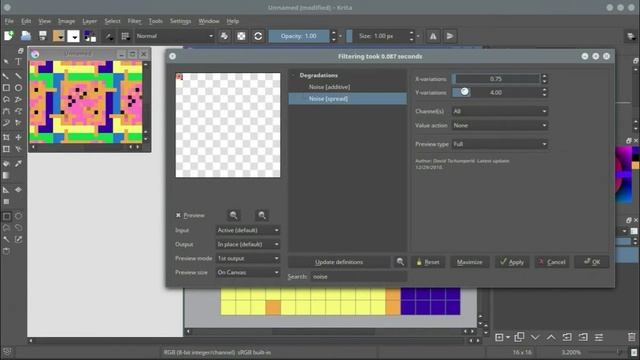This screenshot has width=640, height=360.
Task: Create a new document from the toolbar
Action: (9, 36)
